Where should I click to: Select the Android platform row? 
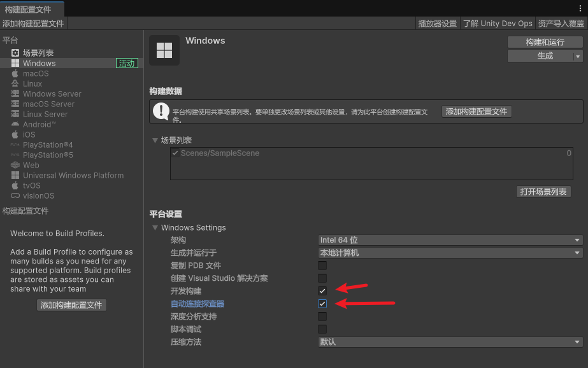pyautogui.click(x=71, y=124)
